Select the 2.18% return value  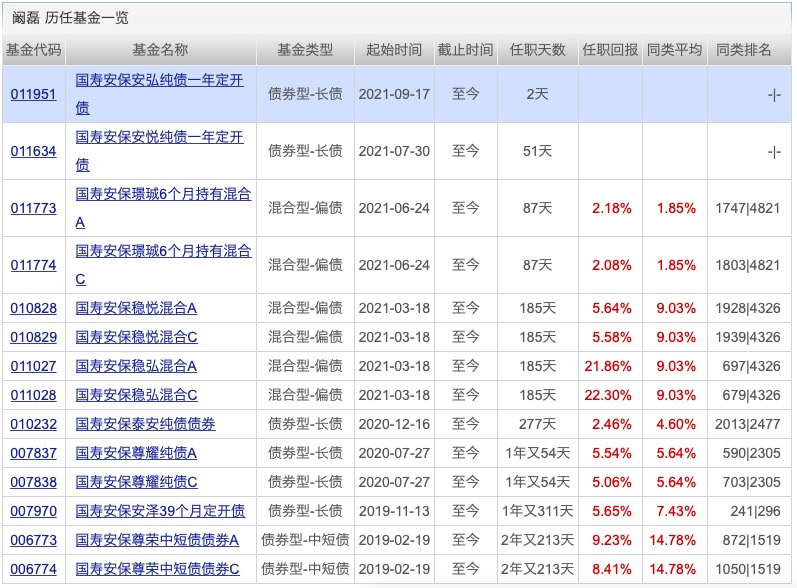point(611,208)
